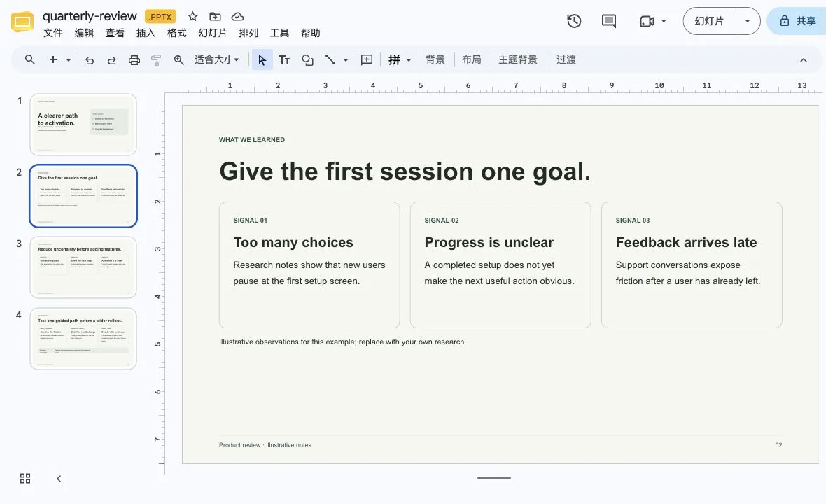
Task: Click the 布局 layout button
Action: point(472,60)
